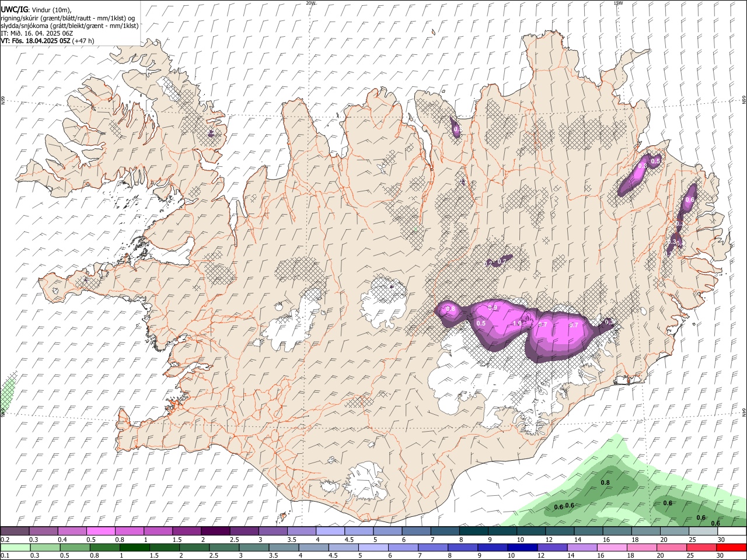Click the darkest purple legend swatch labeled 2
The height and width of the screenshot is (560, 747).
click(215, 531)
